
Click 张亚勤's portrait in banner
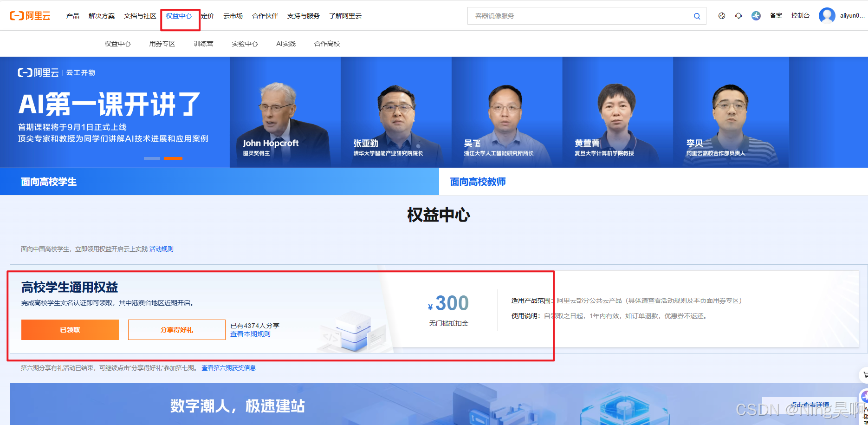[396, 112]
